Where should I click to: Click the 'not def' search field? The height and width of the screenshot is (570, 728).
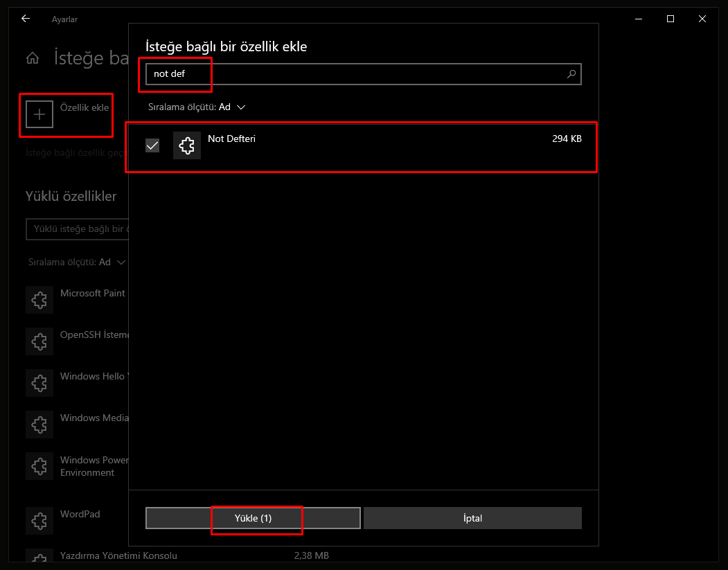click(x=364, y=74)
